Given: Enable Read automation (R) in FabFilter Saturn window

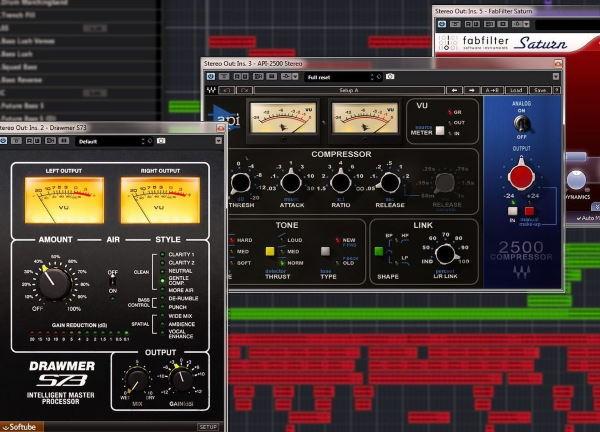Looking at the screenshot, I should point(468,24).
